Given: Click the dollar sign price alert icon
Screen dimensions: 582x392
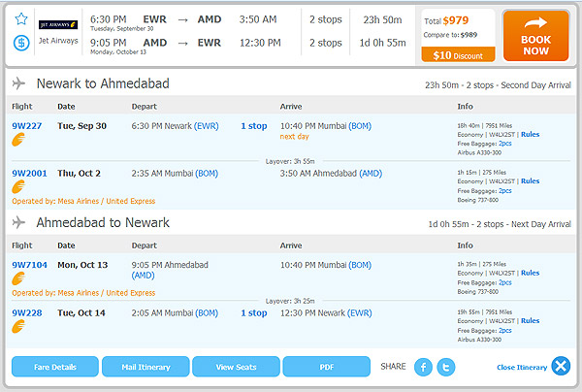Looking at the screenshot, I should (x=21, y=43).
